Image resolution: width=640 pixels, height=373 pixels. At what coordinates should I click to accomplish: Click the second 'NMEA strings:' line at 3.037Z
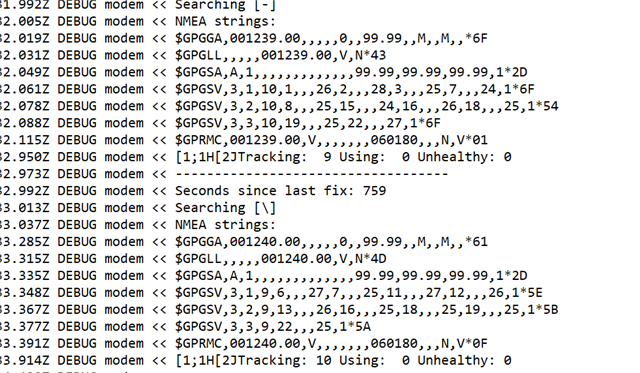click(x=138, y=224)
